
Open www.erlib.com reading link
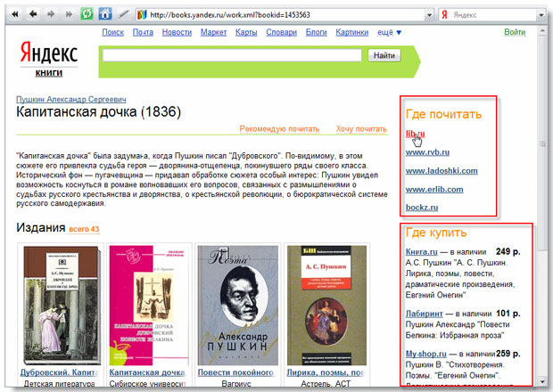pyautogui.click(x=434, y=189)
